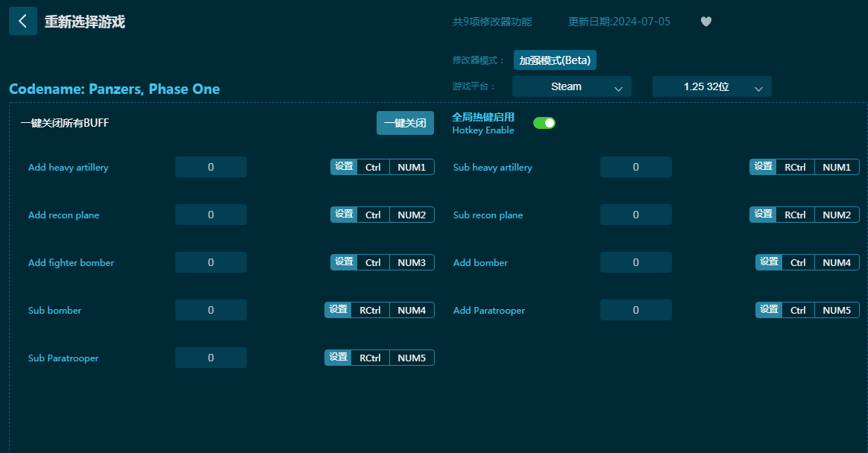Click the Add fighter bomber label
Screen dimensions: 868x453
tap(71, 263)
